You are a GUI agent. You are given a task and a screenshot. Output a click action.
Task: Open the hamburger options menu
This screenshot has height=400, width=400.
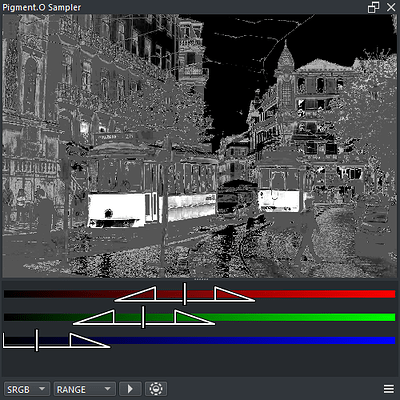tap(389, 389)
